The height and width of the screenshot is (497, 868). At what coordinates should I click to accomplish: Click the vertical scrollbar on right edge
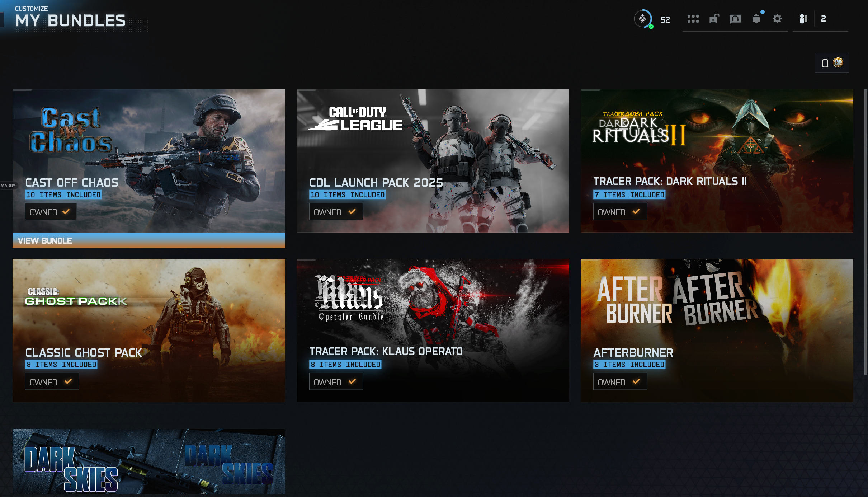coord(865,233)
